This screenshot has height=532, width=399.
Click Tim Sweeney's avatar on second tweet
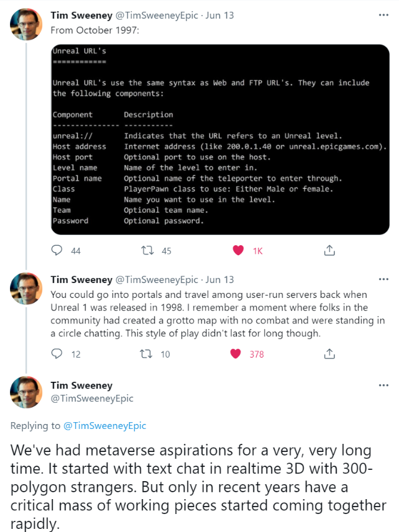point(27,289)
